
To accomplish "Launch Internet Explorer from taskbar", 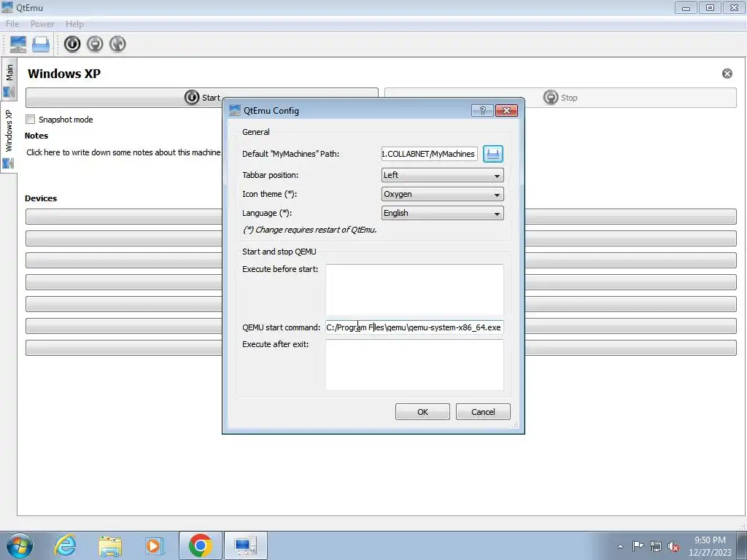I will point(65,545).
